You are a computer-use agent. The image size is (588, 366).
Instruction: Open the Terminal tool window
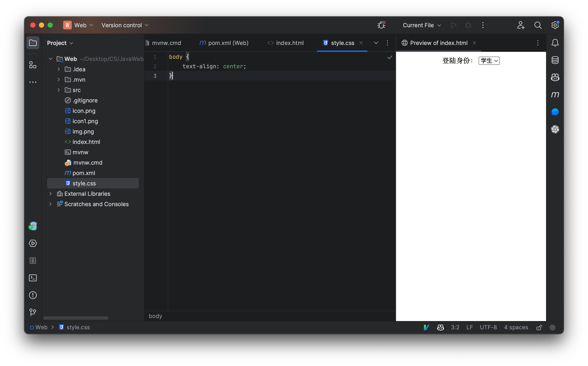click(33, 278)
